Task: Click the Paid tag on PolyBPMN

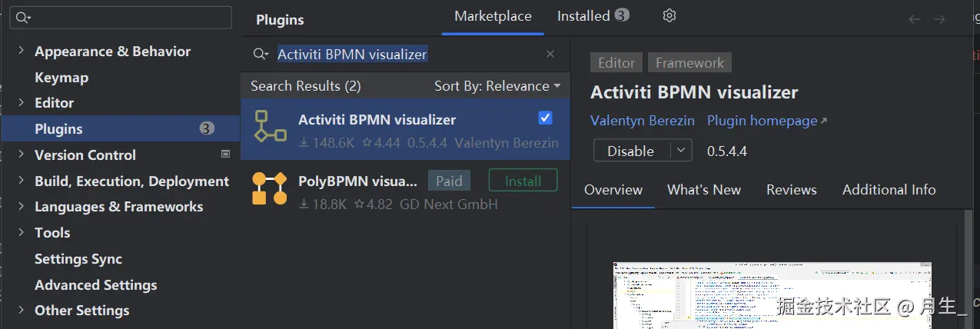Action: 449,181
